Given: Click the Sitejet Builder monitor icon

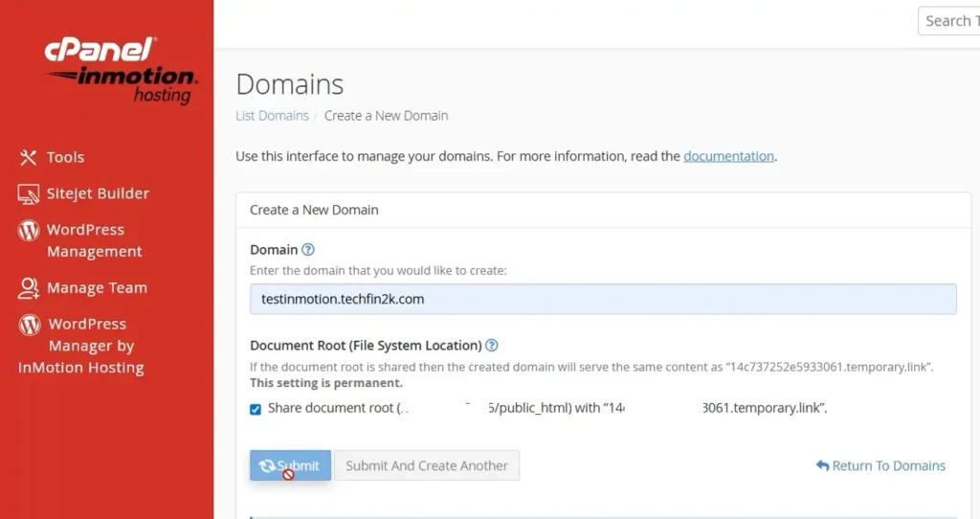Looking at the screenshot, I should pos(28,193).
